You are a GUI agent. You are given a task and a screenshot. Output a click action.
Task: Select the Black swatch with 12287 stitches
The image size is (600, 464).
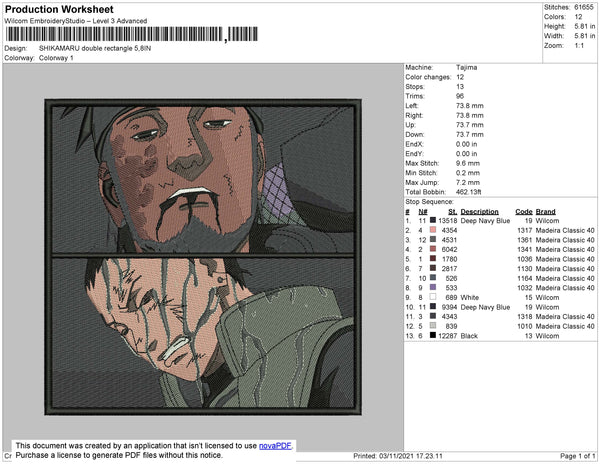(x=433, y=335)
